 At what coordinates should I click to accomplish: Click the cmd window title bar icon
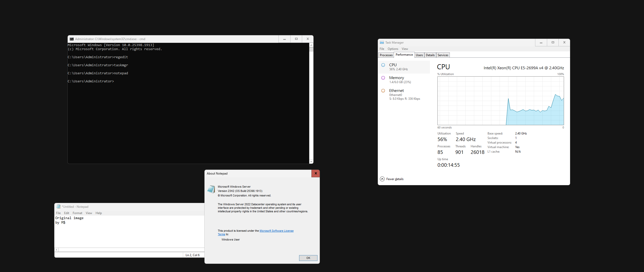point(72,39)
